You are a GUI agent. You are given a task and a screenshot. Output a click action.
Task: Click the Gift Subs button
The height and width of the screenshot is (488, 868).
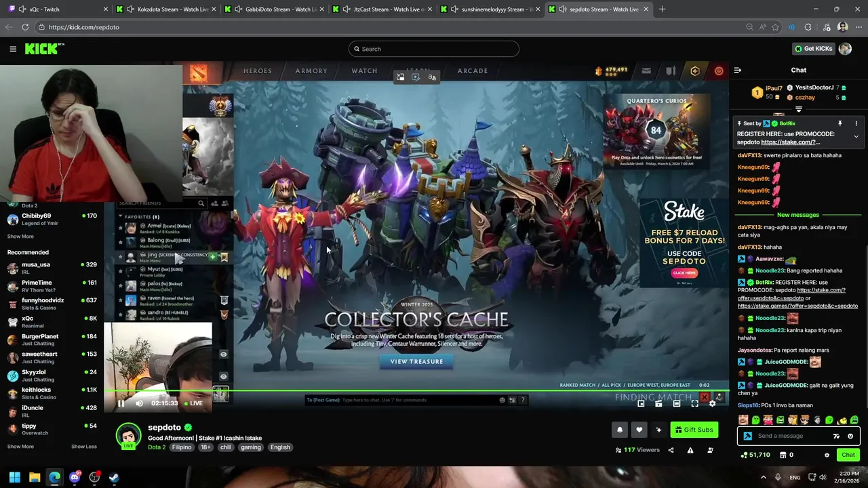click(694, 430)
